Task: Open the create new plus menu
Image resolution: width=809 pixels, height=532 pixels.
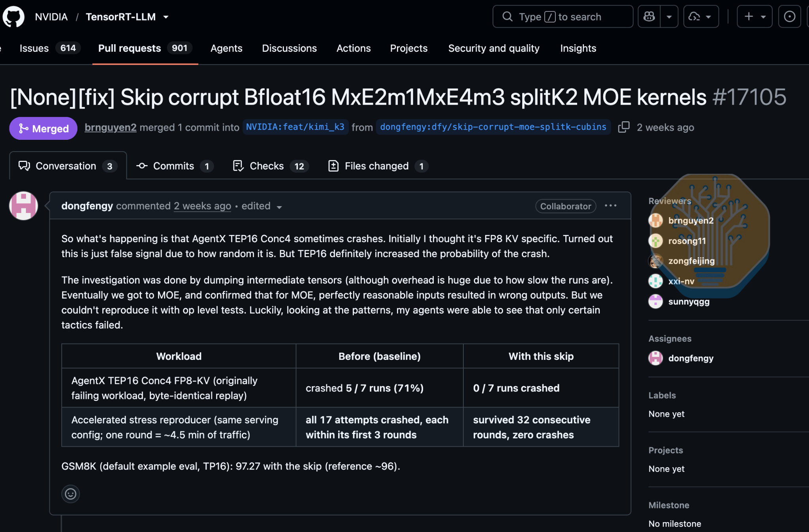Action: point(754,17)
